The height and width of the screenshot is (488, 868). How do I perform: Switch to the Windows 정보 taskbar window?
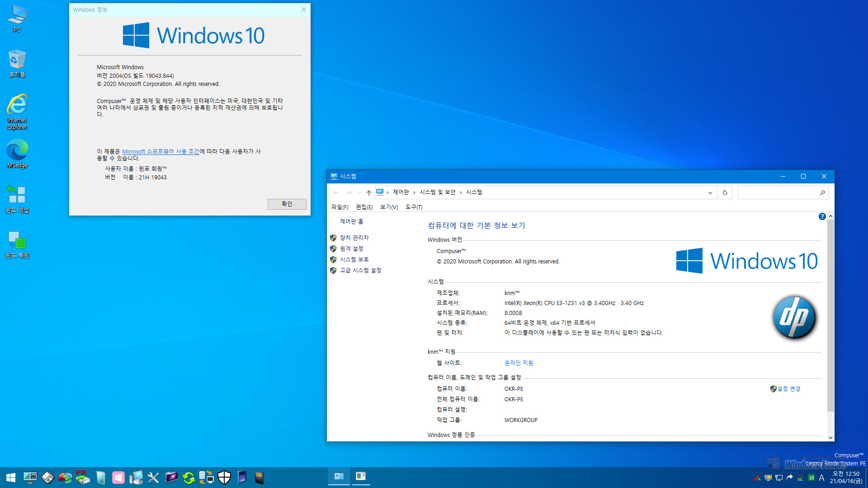[361, 477]
